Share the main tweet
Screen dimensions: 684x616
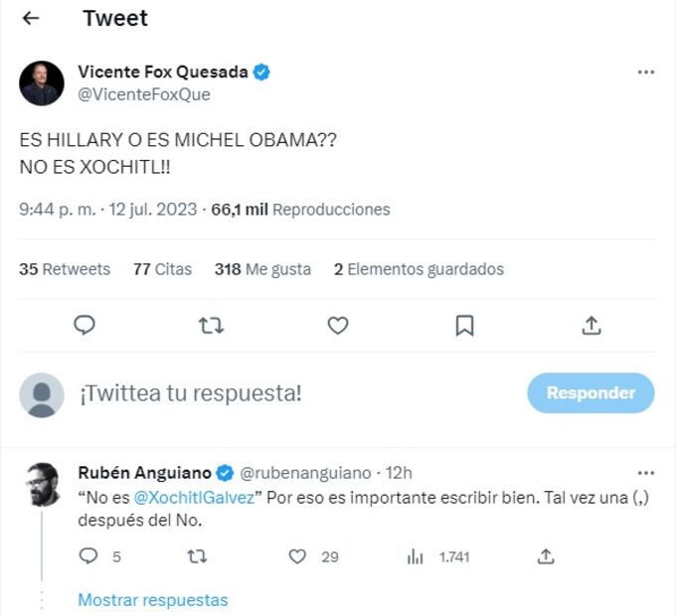point(591,325)
